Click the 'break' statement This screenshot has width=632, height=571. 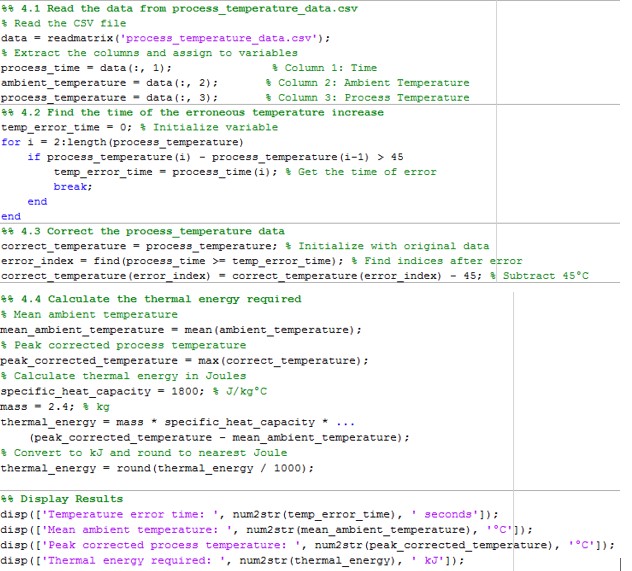tap(66, 187)
